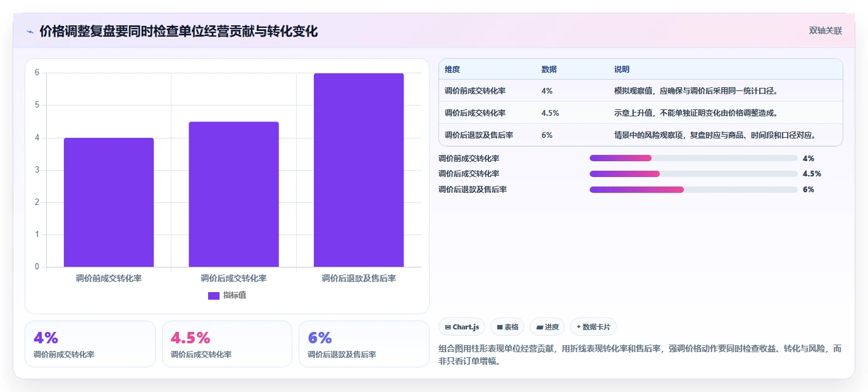Click the 维度 column header
The image size is (868, 392).
point(452,70)
